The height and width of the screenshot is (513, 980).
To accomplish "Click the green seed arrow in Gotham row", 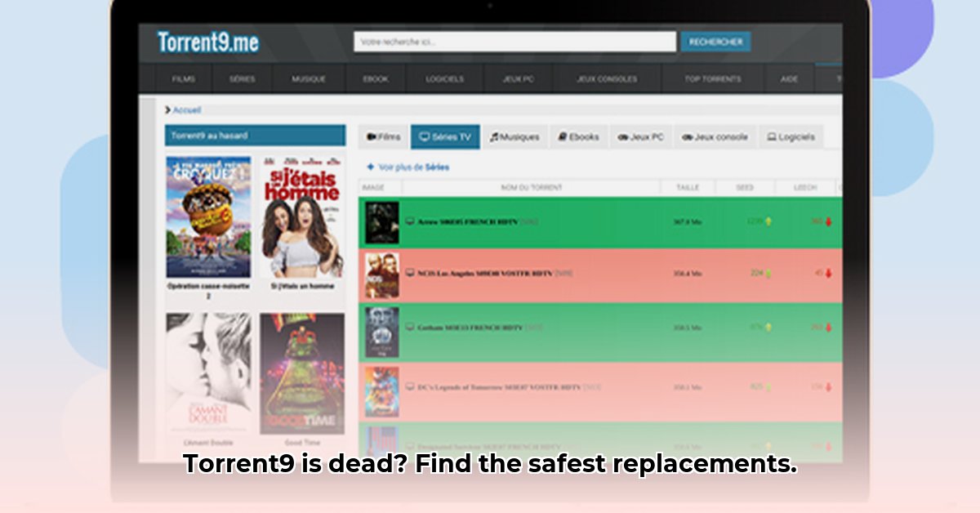I will (768, 328).
